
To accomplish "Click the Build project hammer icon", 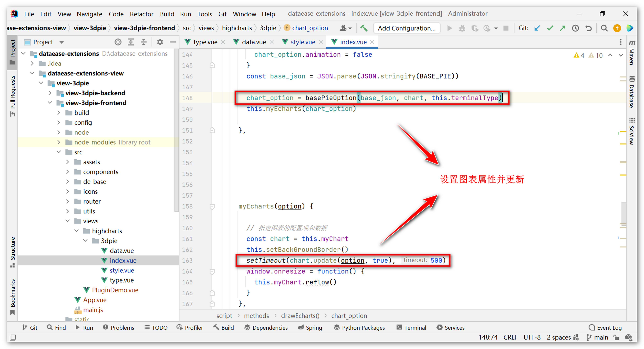I will coord(364,28).
